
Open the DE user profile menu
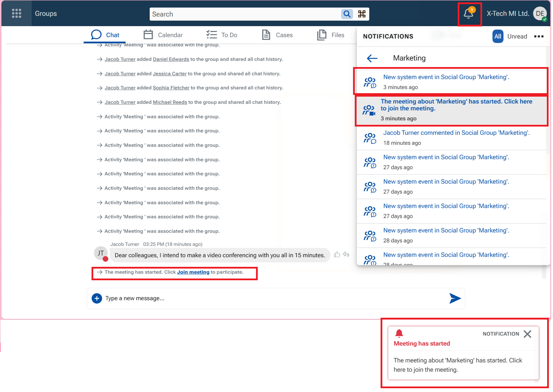tap(540, 14)
